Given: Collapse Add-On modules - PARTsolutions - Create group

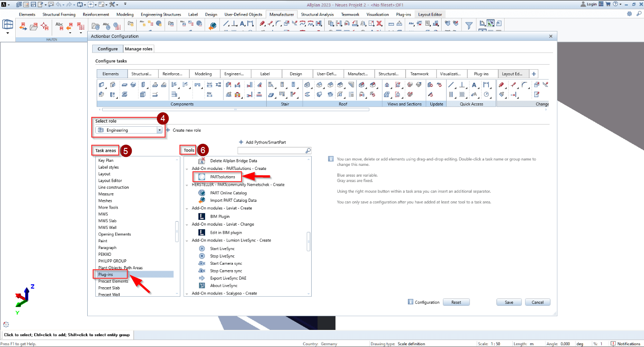Looking at the screenshot, I should click(x=187, y=169).
